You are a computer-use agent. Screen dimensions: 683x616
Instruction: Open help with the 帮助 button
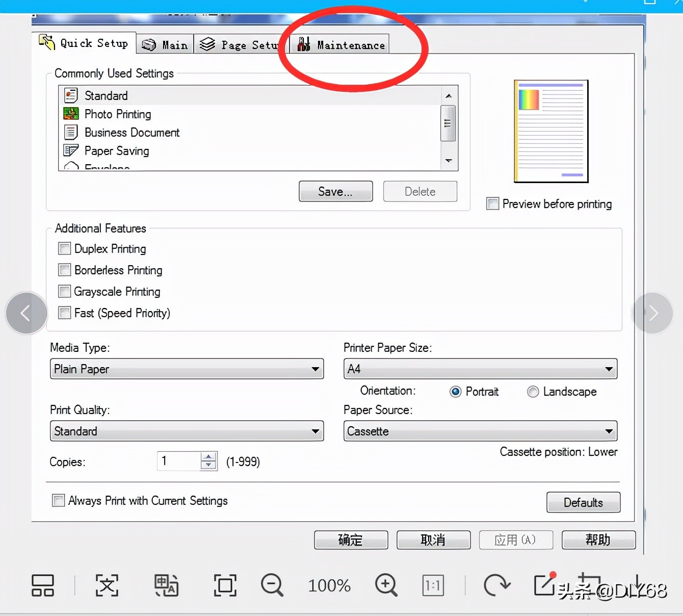599,540
